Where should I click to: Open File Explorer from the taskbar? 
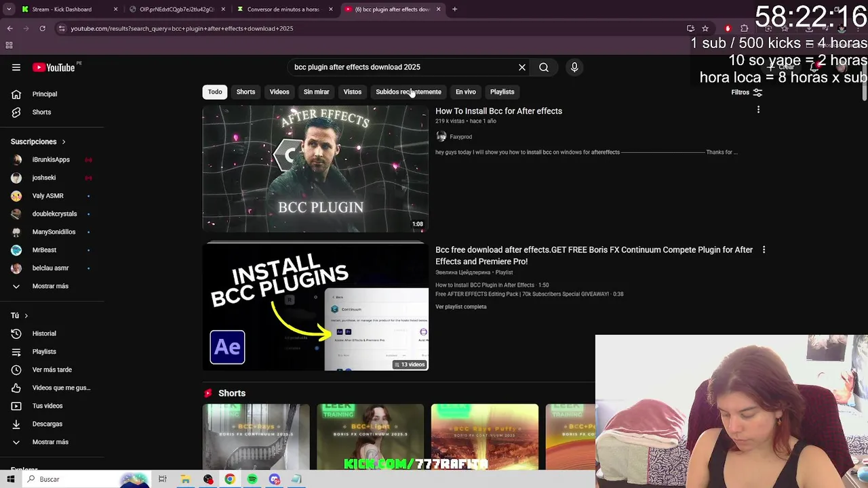(x=185, y=479)
